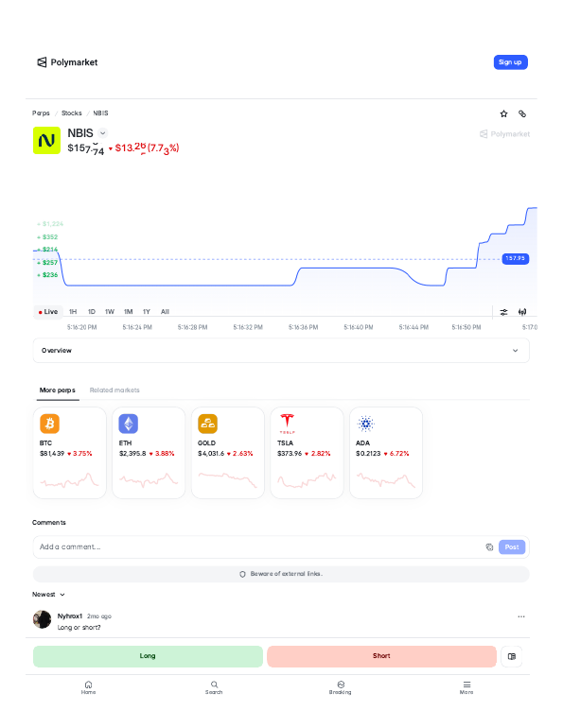The width and height of the screenshot is (563, 728).
Task: Click the GIF icon in comment box
Action: click(489, 546)
